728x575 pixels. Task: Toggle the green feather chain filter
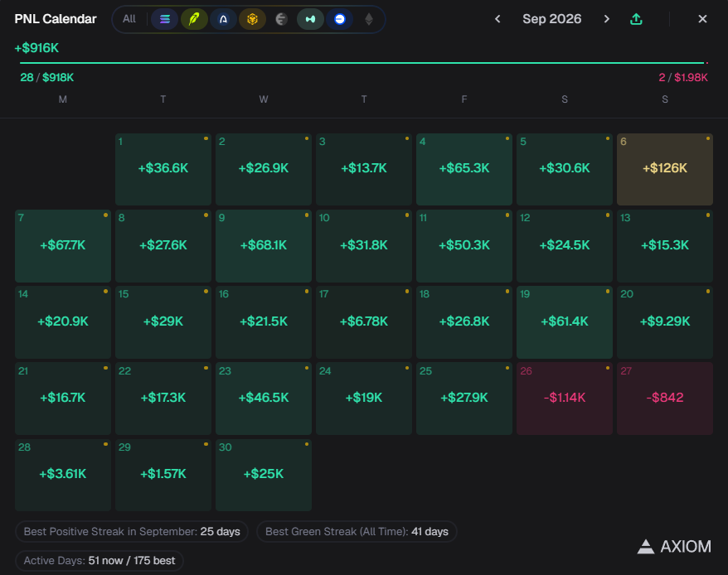[x=194, y=19]
